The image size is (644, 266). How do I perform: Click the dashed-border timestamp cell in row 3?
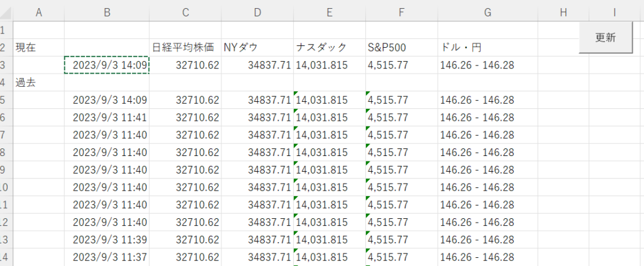(107, 65)
